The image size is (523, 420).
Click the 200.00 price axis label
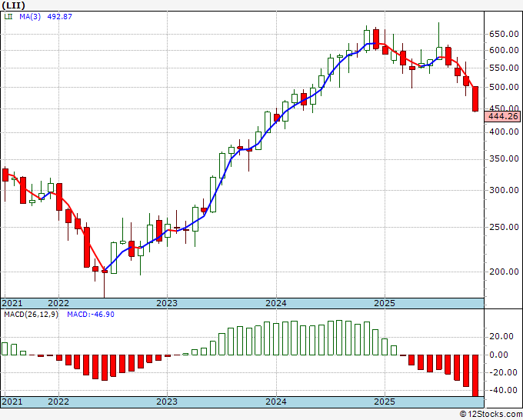504,272
